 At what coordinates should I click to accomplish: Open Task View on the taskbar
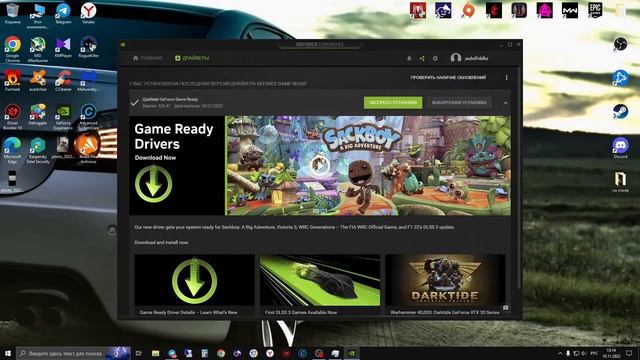tap(139, 353)
